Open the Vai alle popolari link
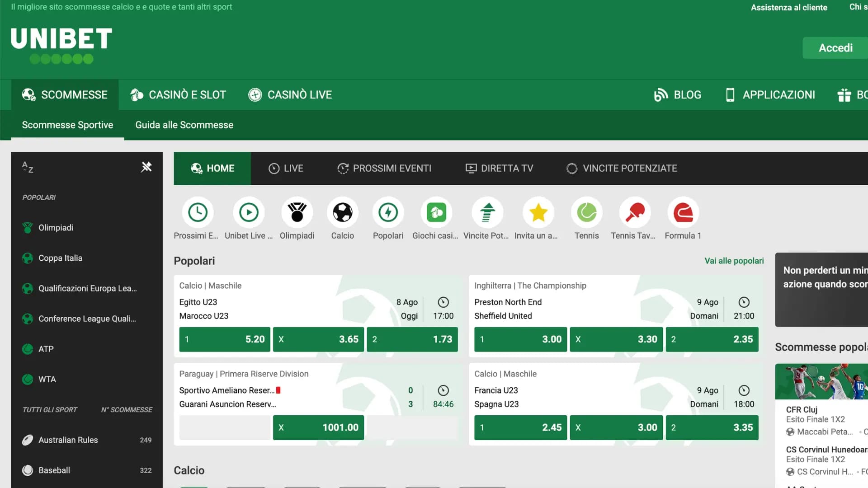Screen dimensions: 868x488 pyautogui.click(x=734, y=261)
